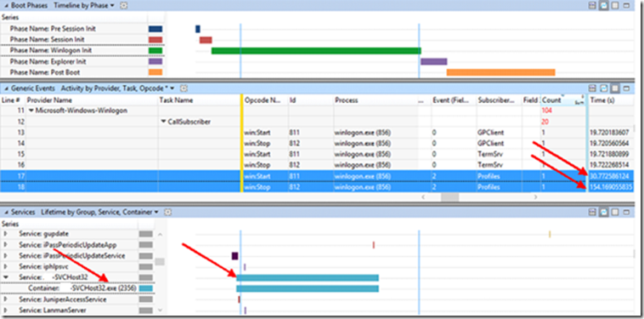Expand Service: iPassPeriodicUpdateApp node
Image resolution: width=644 pixels, height=319 pixels.
pos(6,245)
